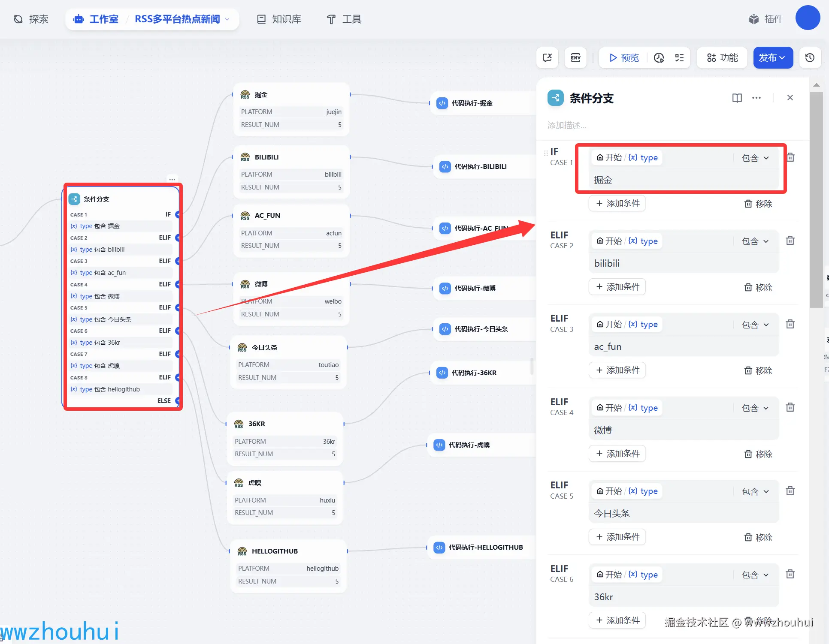Expand the 包含 operator dropdown for CASE 4
829x644 pixels.
(755, 408)
